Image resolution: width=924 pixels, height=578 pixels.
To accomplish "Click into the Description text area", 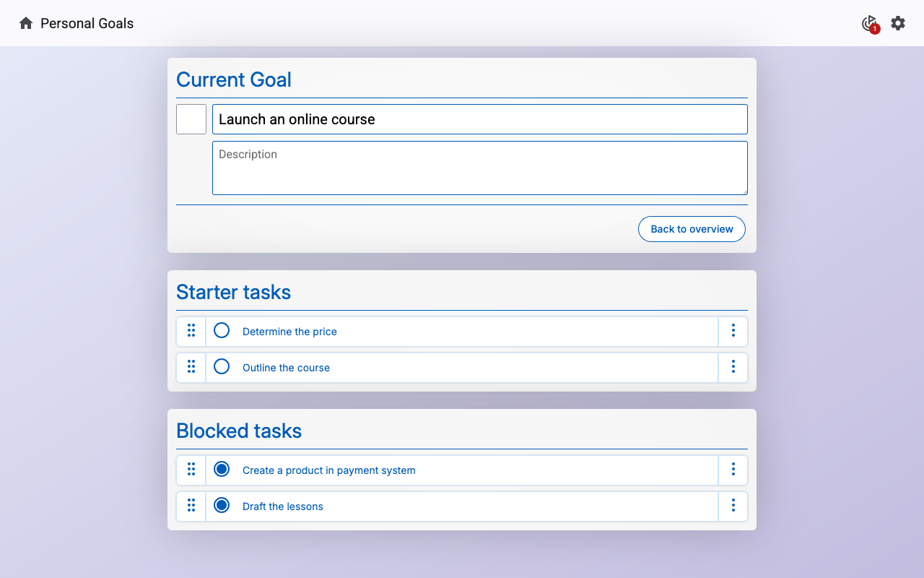I will point(480,168).
